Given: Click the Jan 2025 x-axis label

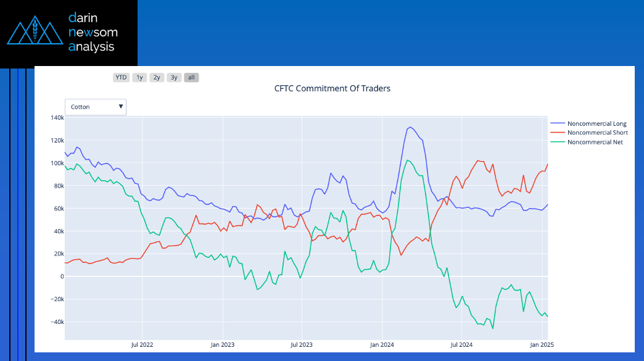Looking at the screenshot, I should tap(541, 344).
